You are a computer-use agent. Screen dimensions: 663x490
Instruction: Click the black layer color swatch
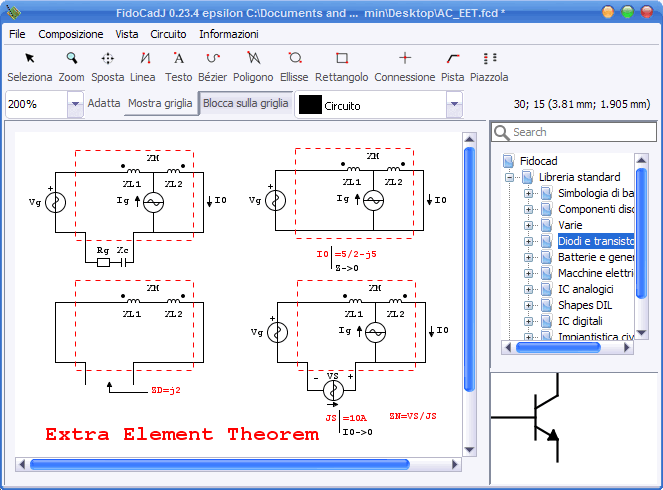[310, 104]
